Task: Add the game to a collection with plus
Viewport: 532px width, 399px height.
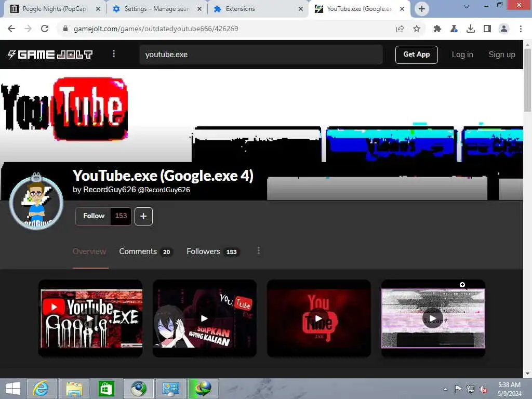Action: [x=143, y=216]
